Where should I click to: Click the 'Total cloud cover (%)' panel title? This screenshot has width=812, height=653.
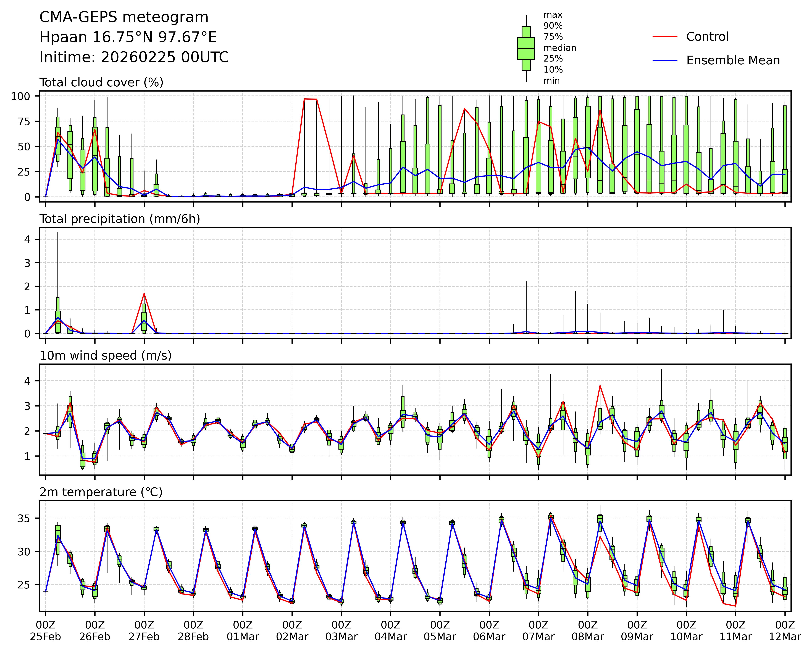(x=101, y=82)
